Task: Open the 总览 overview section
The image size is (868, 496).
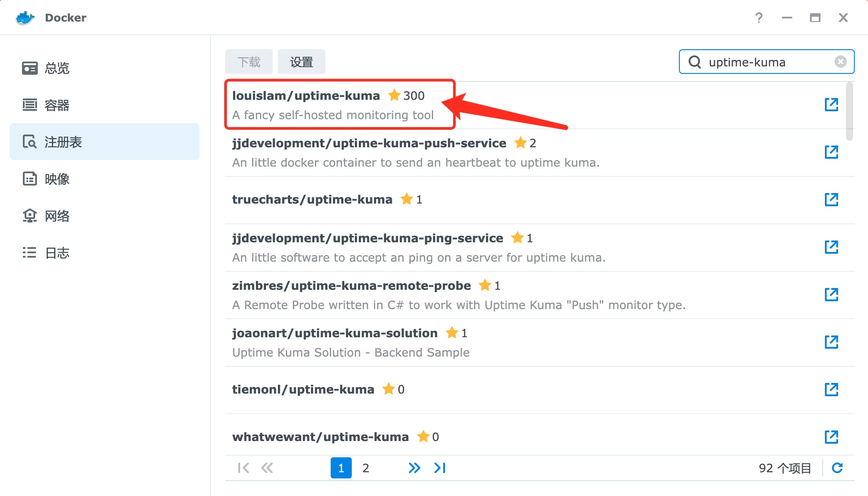Action: pyautogui.click(x=105, y=68)
